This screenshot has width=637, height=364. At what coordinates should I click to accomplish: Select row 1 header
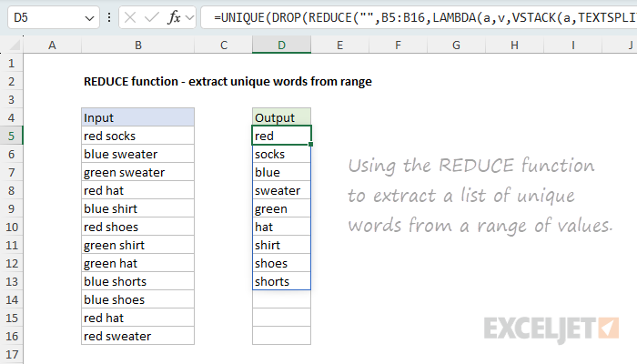coord(11,63)
